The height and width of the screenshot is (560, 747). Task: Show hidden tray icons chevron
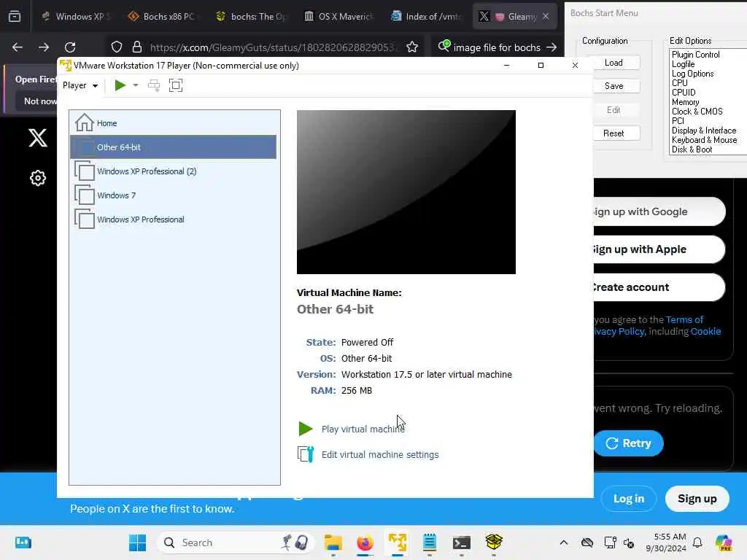pos(564,542)
